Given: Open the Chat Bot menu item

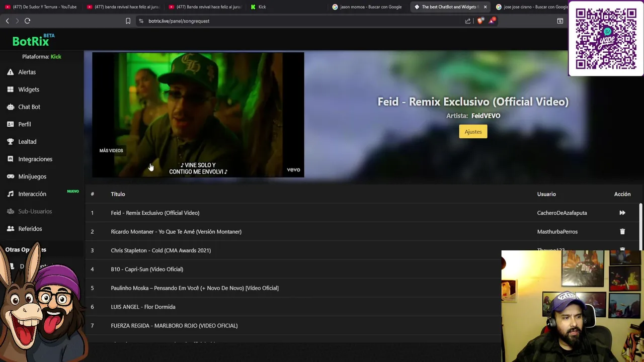Looking at the screenshot, I should [x=29, y=107].
